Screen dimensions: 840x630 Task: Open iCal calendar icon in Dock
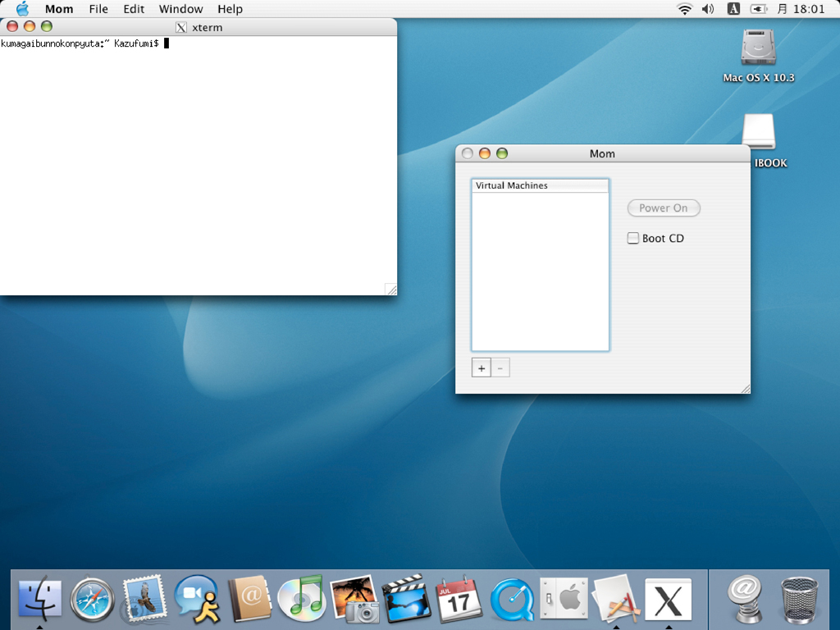coord(459,600)
